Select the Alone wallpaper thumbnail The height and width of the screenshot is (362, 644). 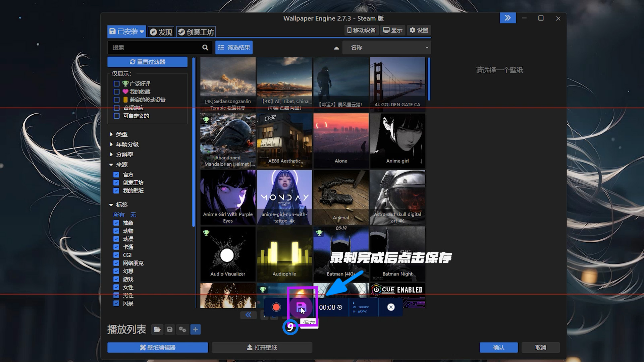(x=341, y=141)
